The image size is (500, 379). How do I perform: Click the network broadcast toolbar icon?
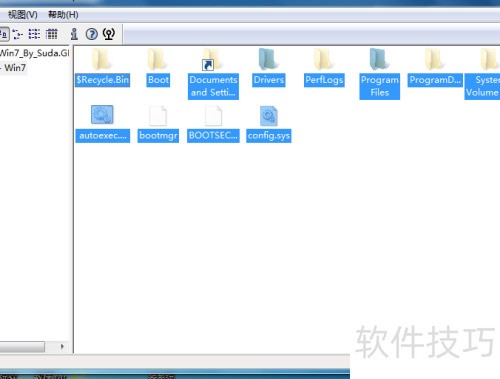pos(109,34)
